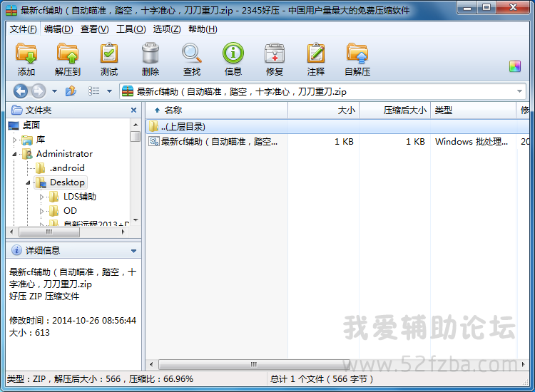Minimize the 2345好压 window
This screenshot has height=392, width=535.
click(467, 8)
